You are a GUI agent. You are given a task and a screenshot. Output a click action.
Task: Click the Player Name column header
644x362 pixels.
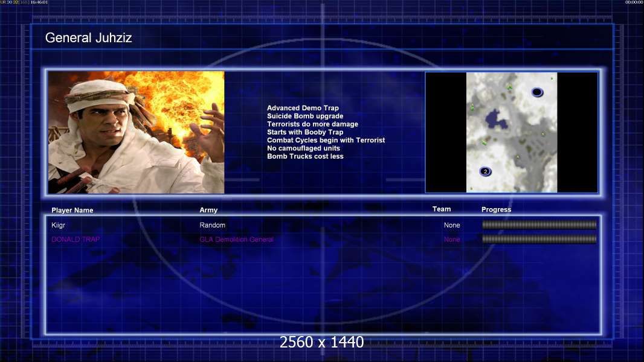point(72,210)
